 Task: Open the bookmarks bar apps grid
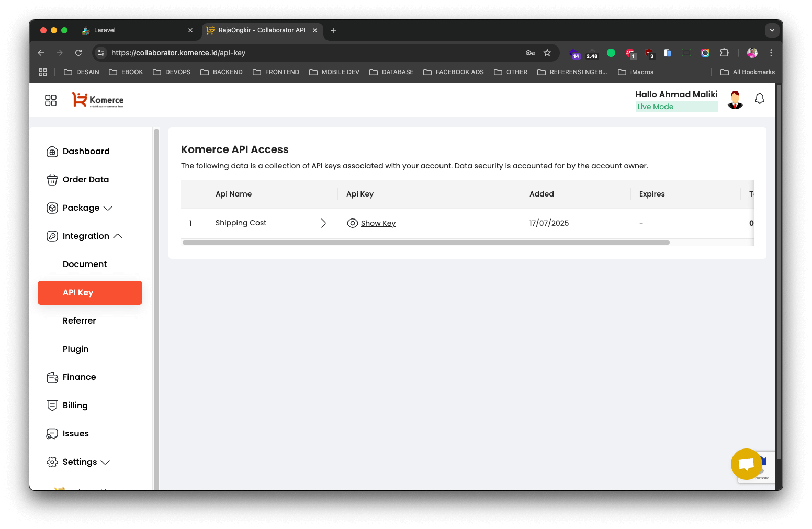[x=43, y=72]
